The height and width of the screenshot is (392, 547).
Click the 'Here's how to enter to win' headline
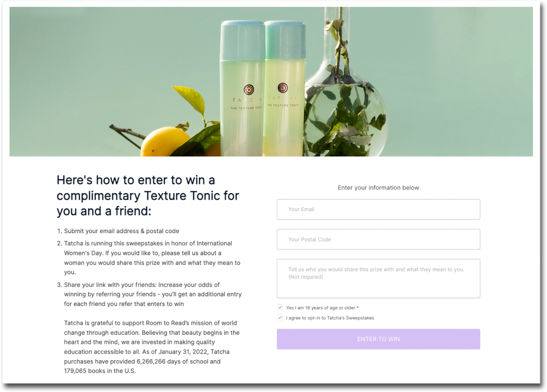[x=148, y=195]
